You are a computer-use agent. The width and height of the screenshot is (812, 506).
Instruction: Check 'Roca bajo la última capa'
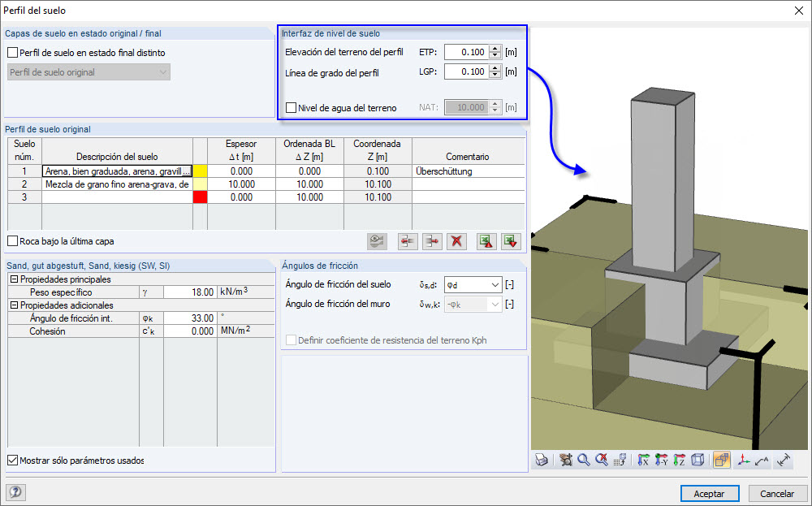coord(12,241)
